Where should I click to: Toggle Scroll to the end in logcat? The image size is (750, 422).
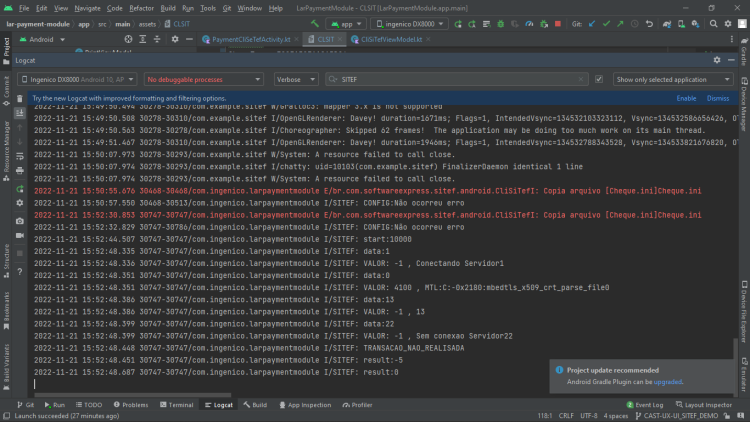[20, 113]
